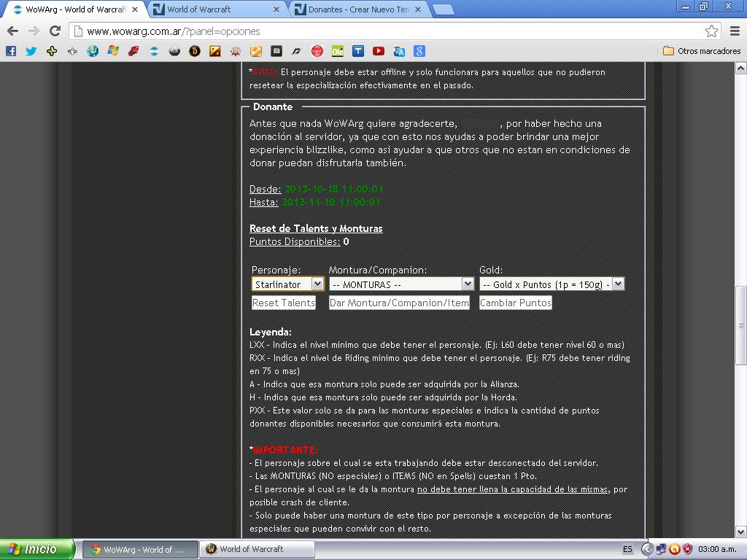Viewport: 747px width, 560px height.
Task: Reload the current page
Action: (55, 31)
